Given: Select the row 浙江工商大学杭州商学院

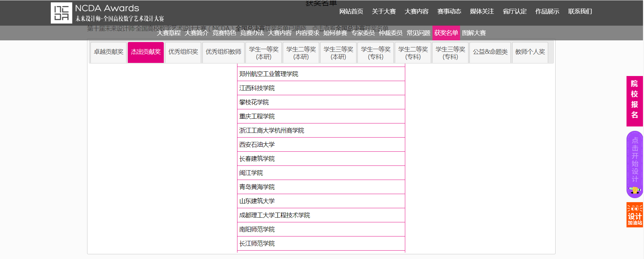Looking at the screenshot, I should coord(321,131).
